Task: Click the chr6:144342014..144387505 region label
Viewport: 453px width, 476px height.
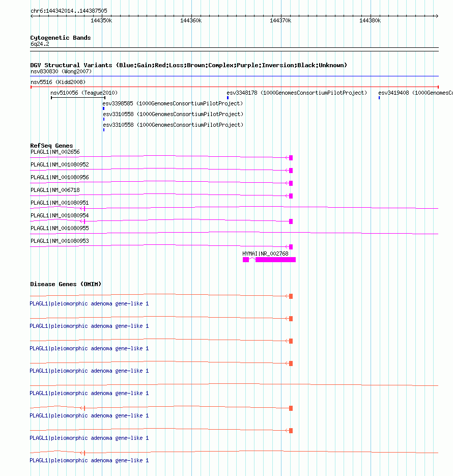Action: [69, 11]
